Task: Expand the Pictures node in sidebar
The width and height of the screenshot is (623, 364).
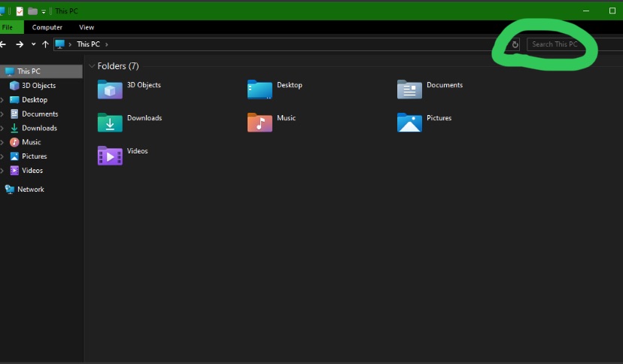Action: pos(2,156)
